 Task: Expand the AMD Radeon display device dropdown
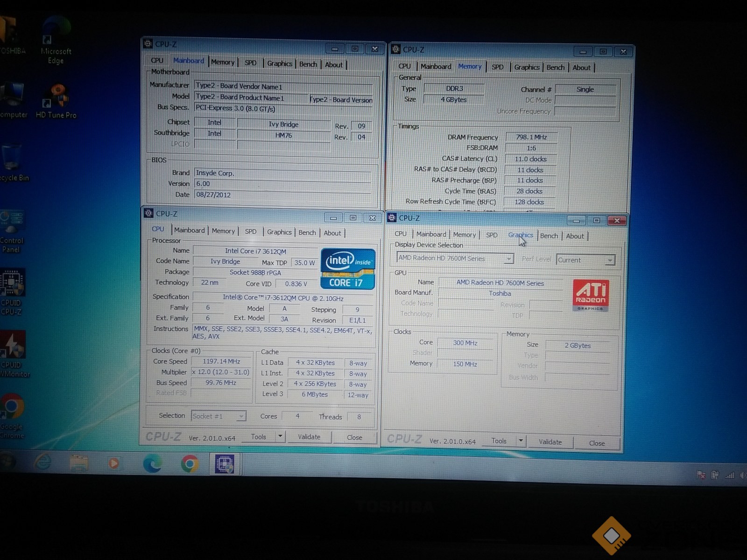click(x=508, y=259)
